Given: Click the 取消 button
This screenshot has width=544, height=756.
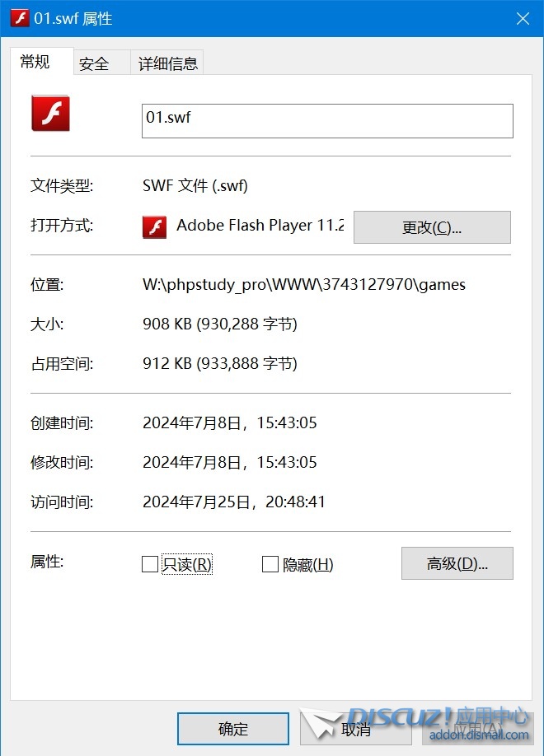Looking at the screenshot, I should click(355, 729).
